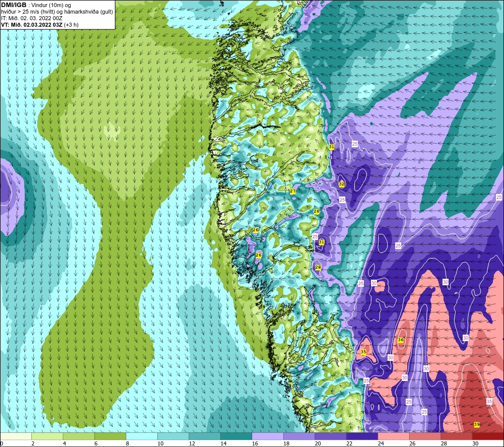Select the 24–26 m/s pink legend swatch

click(394, 436)
